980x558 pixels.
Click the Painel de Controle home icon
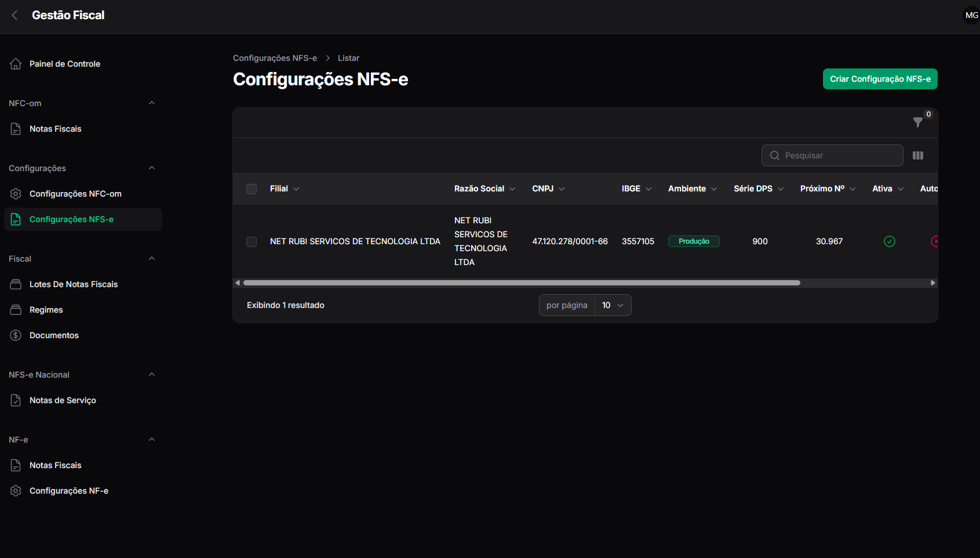(16, 64)
